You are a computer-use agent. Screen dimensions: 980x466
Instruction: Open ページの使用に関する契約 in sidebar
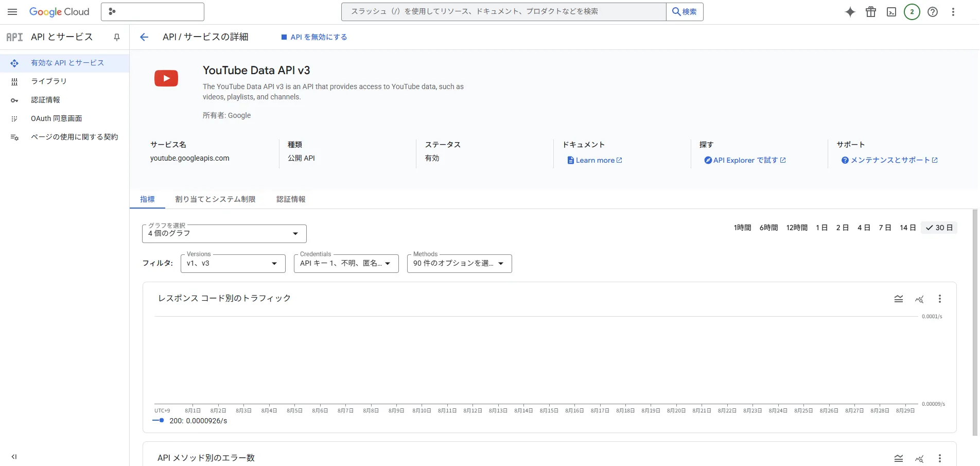click(64, 137)
